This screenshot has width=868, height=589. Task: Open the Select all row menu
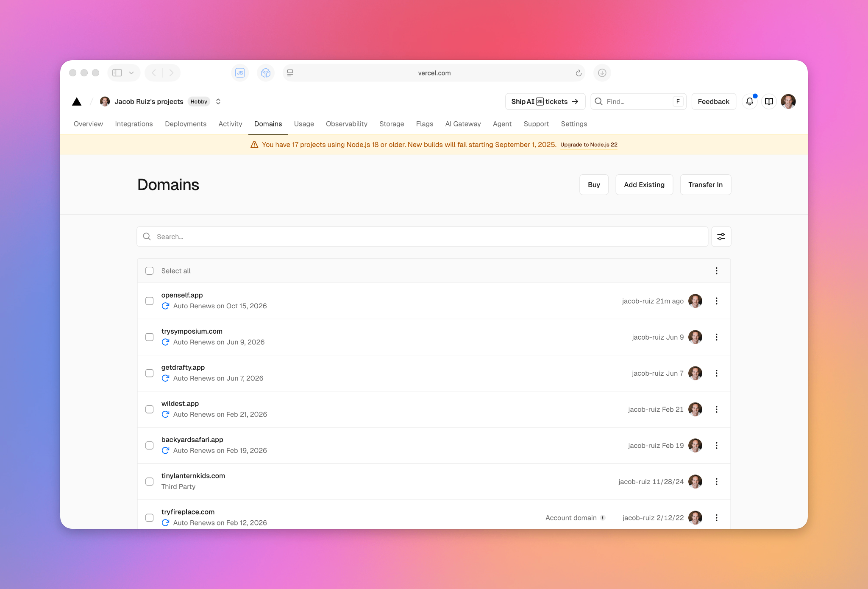(x=716, y=271)
